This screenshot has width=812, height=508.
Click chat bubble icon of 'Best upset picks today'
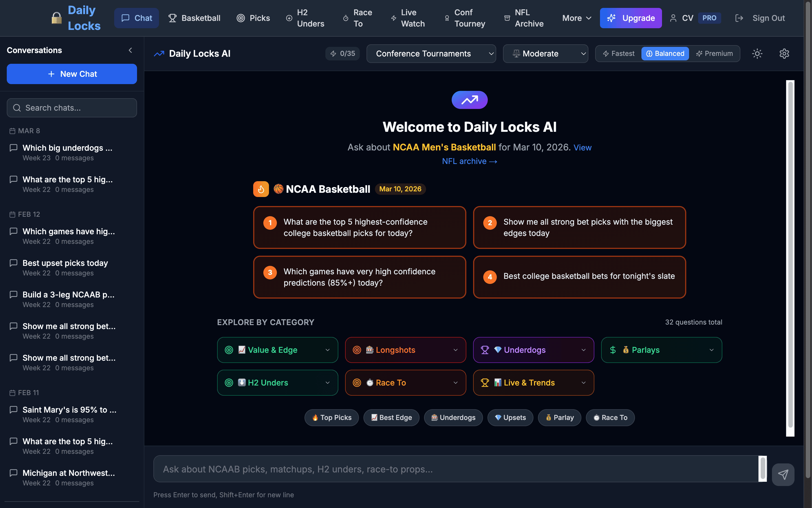[14, 263]
